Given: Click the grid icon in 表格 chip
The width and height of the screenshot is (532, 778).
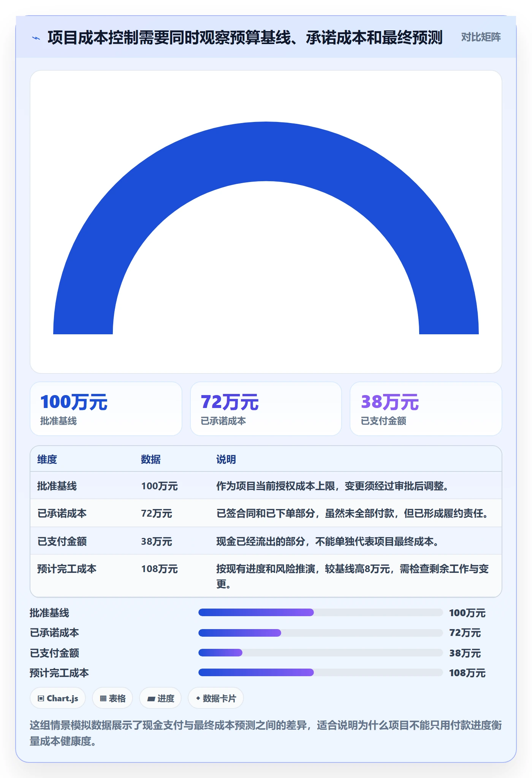Looking at the screenshot, I should 103,698.
